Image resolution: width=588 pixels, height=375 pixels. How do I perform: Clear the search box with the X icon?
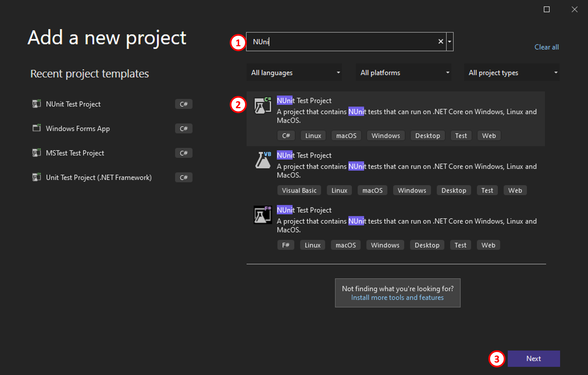point(440,41)
